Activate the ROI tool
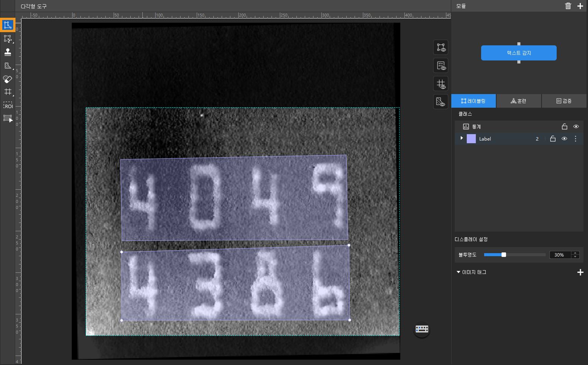The width and height of the screenshot is (588, 365). [8, 105]
